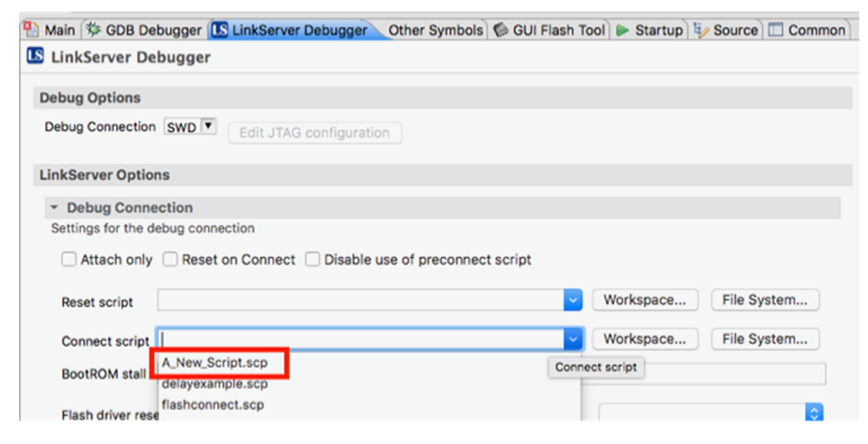The height and width of the screenshot is (444, 868).
Task: Click the LinkServer Debugger LS tab icon
Action: point(220,30)
